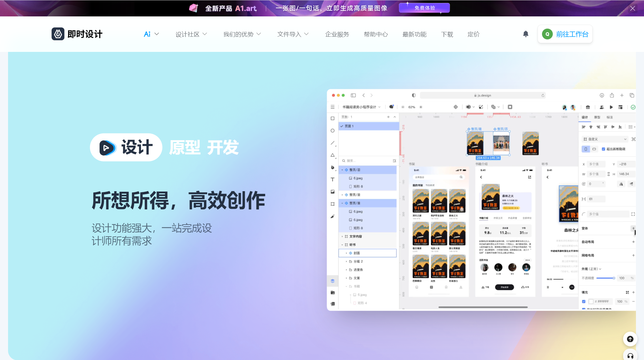644x360 pixels.
Task: Toggle 超出画板隐藏 checkbox
Action: [603, 149]
